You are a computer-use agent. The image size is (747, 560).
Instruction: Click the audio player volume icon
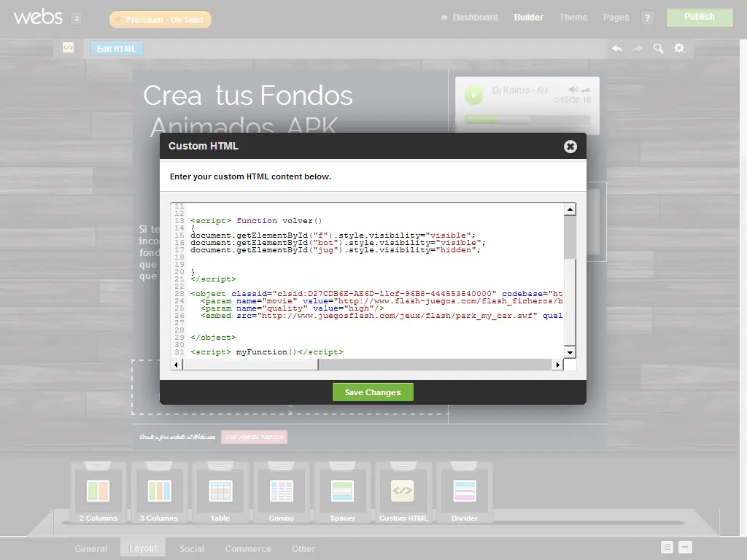click(x=573, y=90)
